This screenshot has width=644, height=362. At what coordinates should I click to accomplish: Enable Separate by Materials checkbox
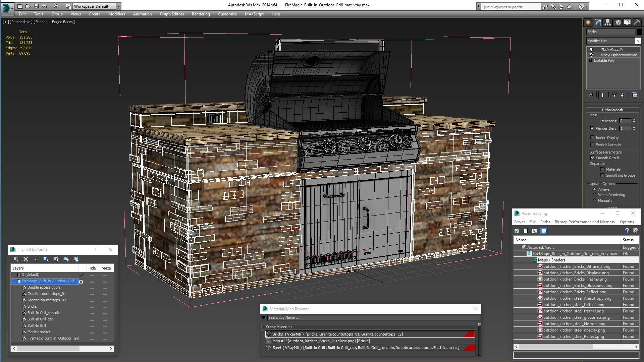point(602,169)
